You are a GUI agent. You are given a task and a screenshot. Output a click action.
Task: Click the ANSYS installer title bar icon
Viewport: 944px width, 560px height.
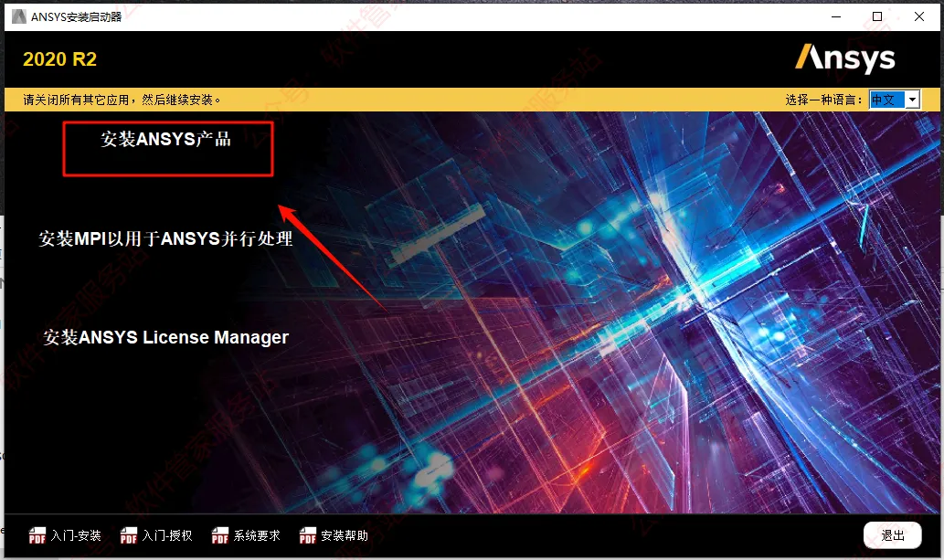(18, 16)
